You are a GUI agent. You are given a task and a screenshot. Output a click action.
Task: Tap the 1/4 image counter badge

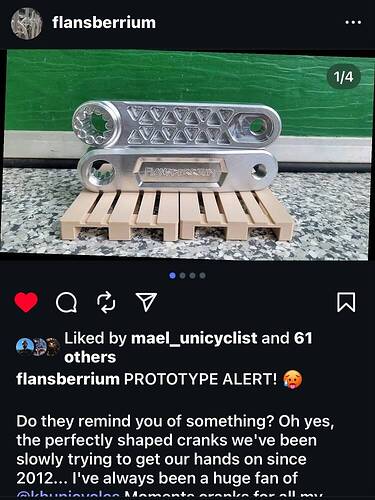coord(344,77)
